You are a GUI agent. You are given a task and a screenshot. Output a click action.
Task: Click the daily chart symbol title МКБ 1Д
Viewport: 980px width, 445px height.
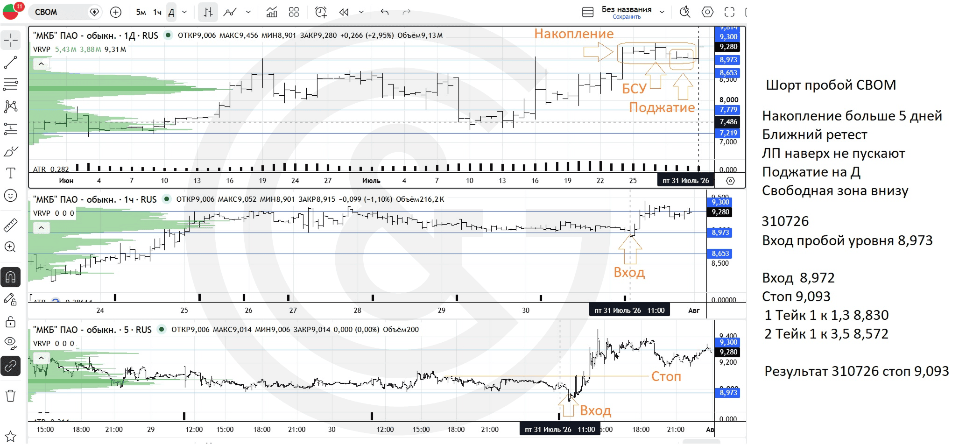point(96,35)
